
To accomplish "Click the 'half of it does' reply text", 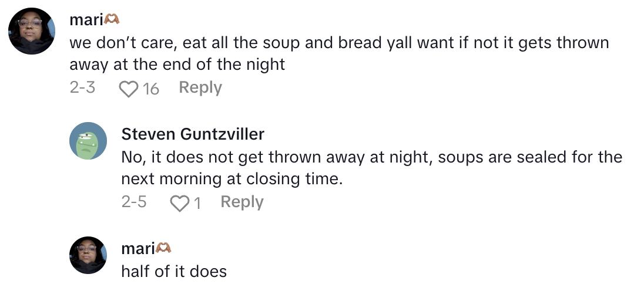I will (174, 271).
